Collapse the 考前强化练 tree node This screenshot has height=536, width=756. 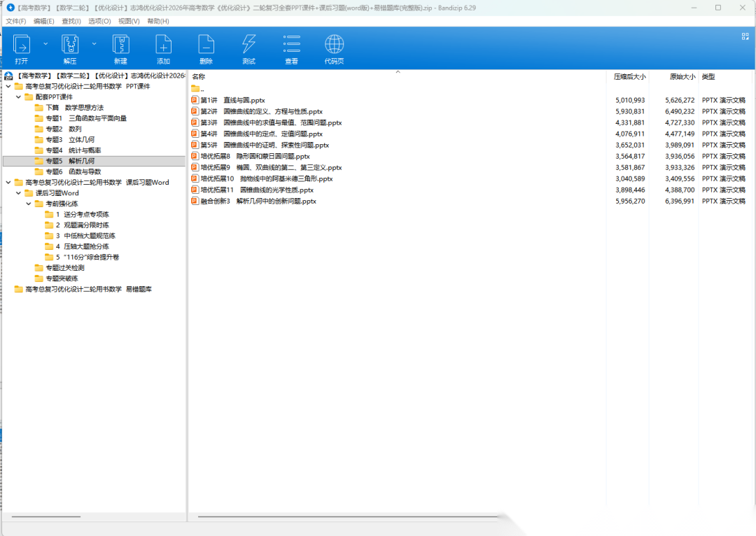click(29, 204)
